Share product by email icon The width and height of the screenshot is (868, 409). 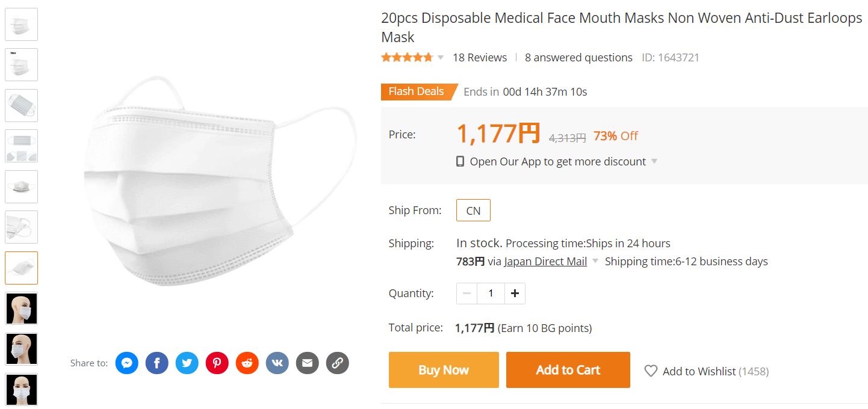pyautogui.click(x=308, y=363)
